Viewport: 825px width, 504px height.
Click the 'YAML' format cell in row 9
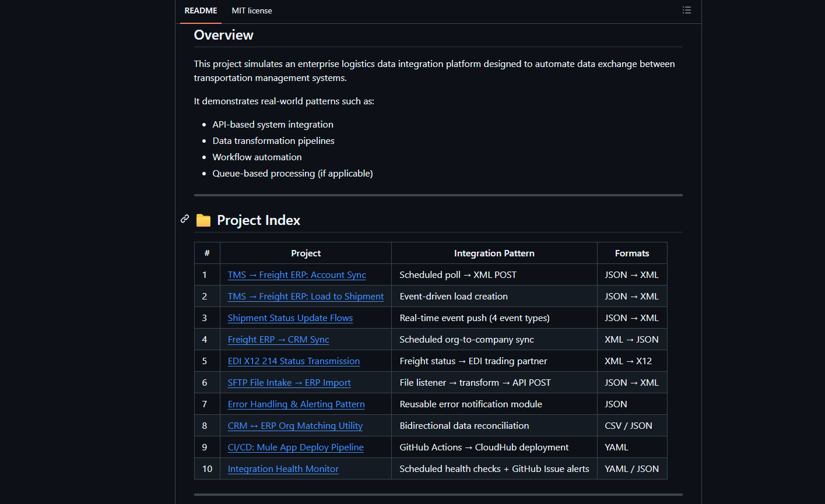(632, 447)
